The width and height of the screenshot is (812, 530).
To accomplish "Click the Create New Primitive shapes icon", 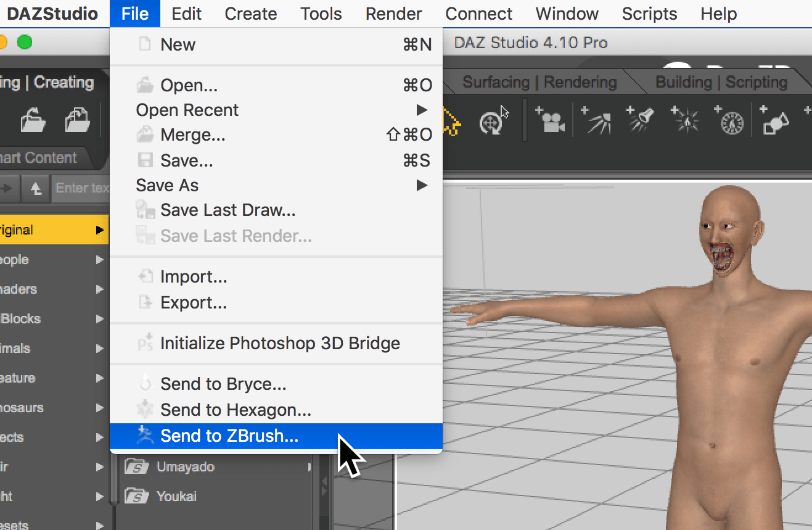I will pos(776,120).
